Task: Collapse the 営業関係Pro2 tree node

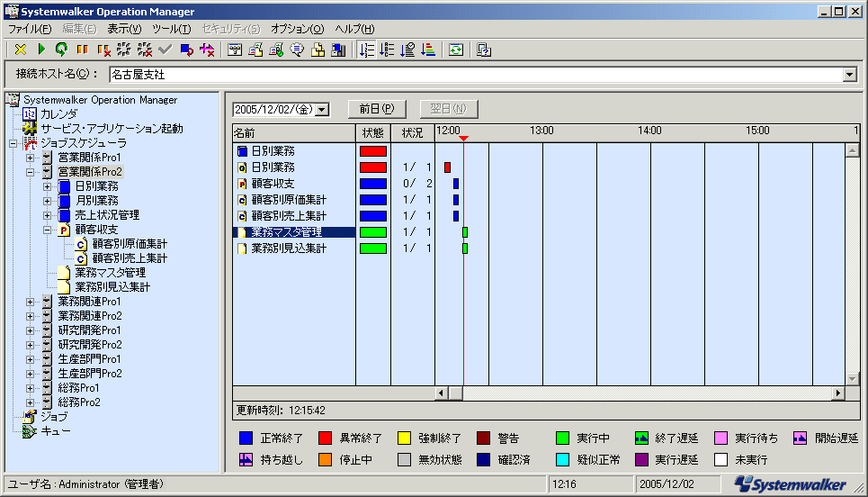Action: pyautogui.click(x=30, y=172)
